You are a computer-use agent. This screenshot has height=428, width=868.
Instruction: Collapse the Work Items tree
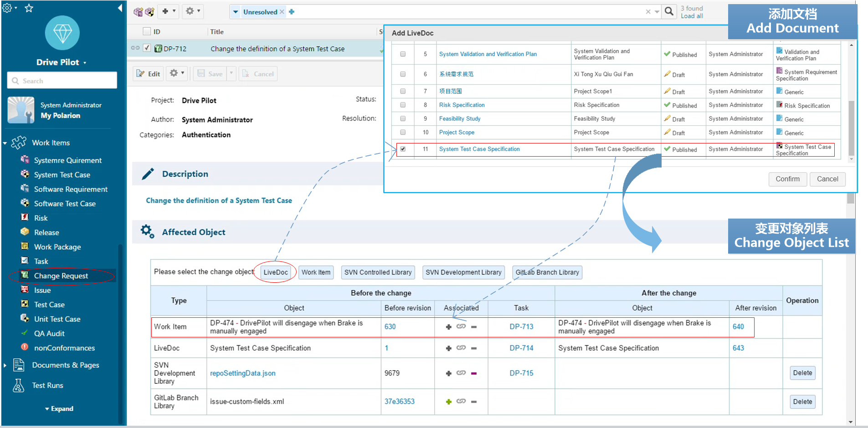pos(5,143)
